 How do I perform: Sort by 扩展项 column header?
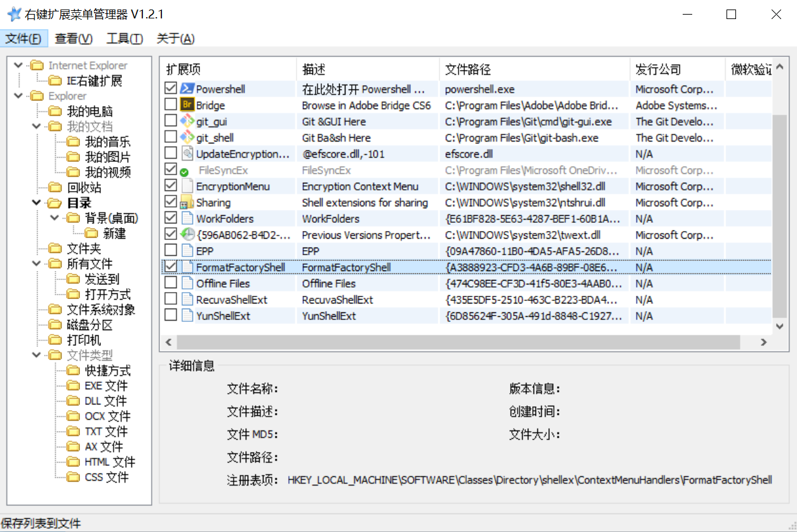pos(228,69)
